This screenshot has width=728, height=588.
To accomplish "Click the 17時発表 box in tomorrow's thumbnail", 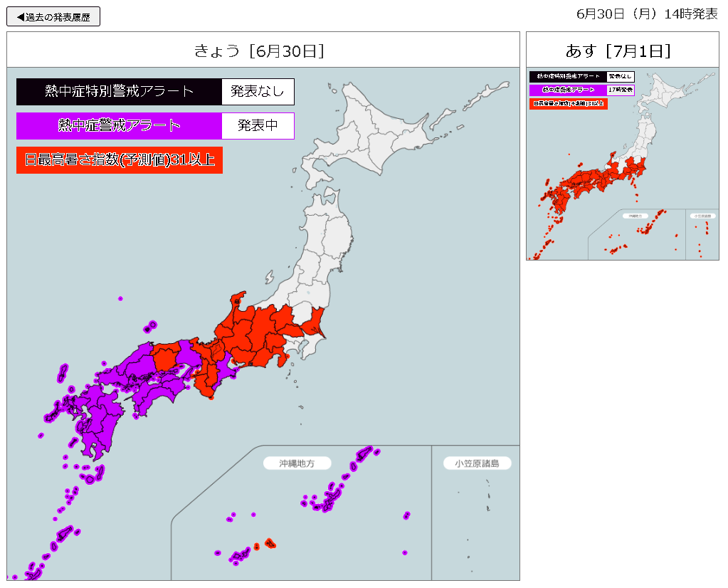I will 620,90.
